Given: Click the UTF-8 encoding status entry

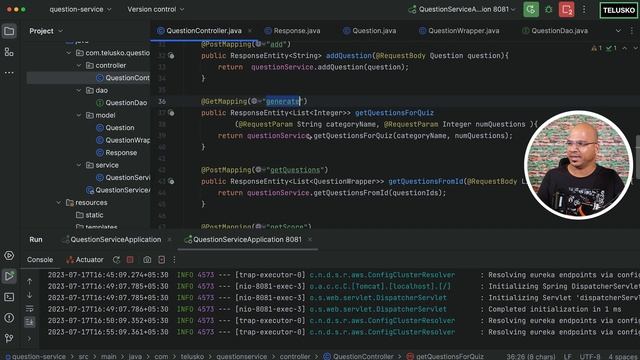Looking at the screenshot, I should pos(590,356).
